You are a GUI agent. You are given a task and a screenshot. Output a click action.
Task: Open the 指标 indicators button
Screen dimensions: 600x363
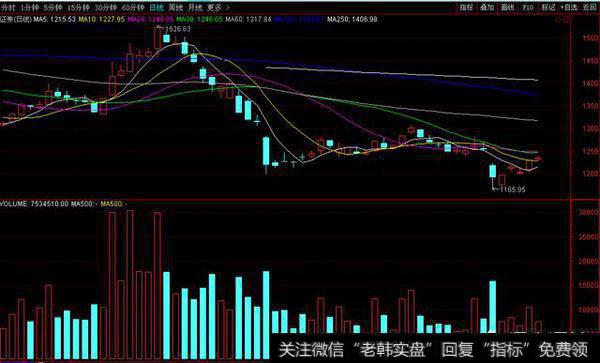click(466, 7)
